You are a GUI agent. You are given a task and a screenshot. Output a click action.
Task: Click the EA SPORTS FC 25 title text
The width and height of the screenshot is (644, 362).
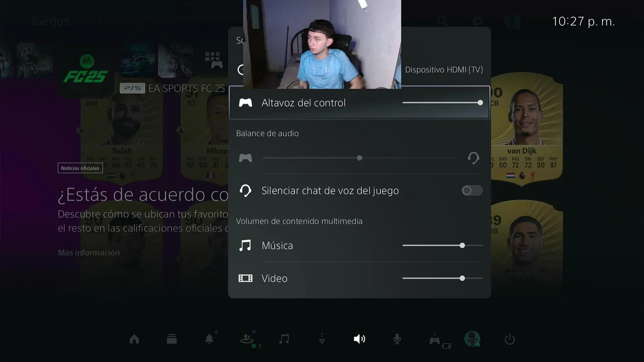click(187, 88)
